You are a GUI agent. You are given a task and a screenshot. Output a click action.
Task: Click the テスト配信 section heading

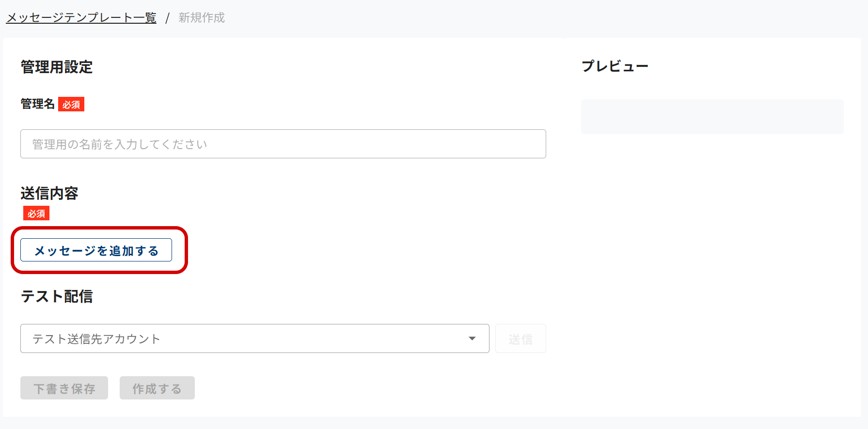pos(57,296)
